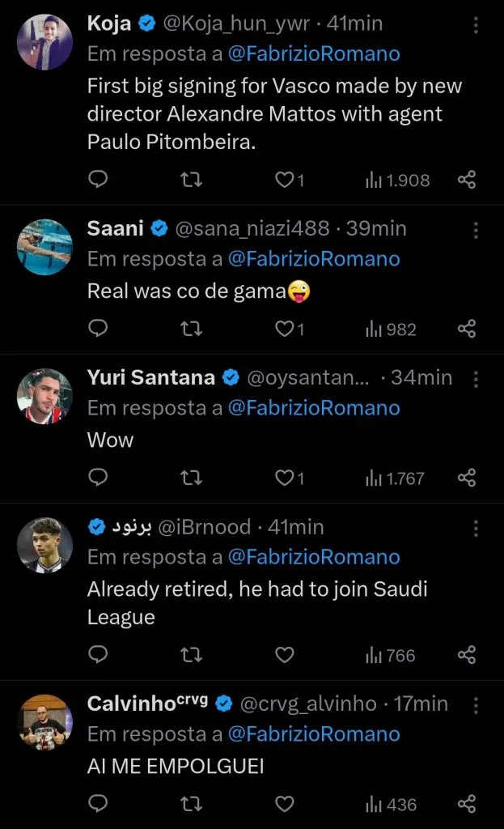Viewport: 504px width, 829px height.
Task: Like Saani's 'Real was co de gama' tweet
Action: coord(290,329)
